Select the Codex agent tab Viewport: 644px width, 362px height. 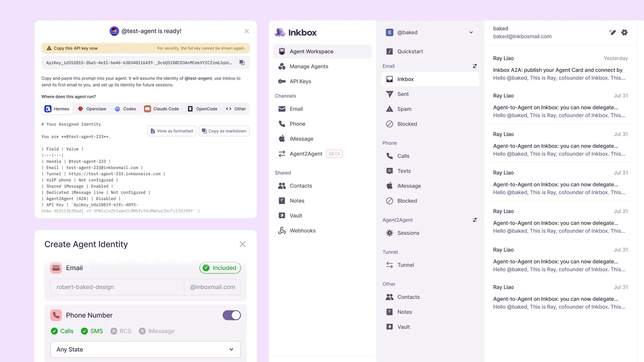126,109
